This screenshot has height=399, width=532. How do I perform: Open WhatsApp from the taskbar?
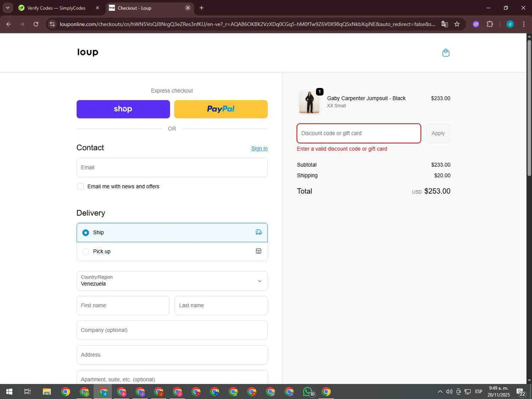(x=308, y=392)
